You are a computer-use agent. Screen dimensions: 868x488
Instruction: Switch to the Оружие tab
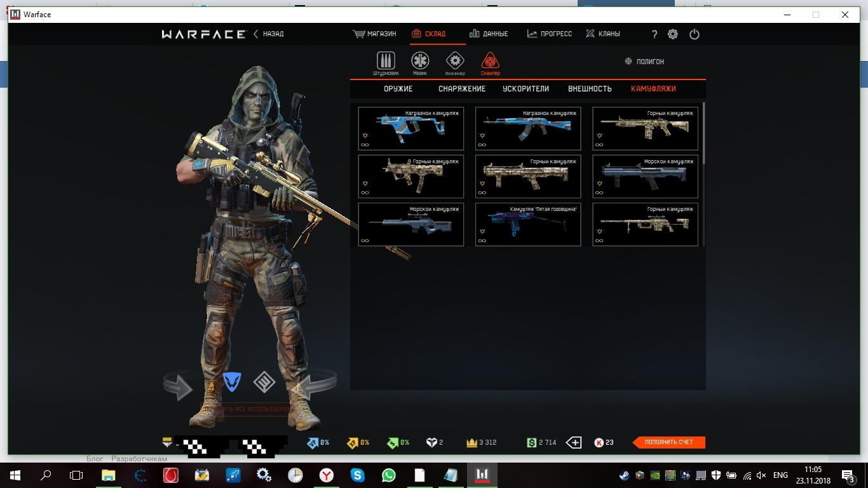click(398, 89)
